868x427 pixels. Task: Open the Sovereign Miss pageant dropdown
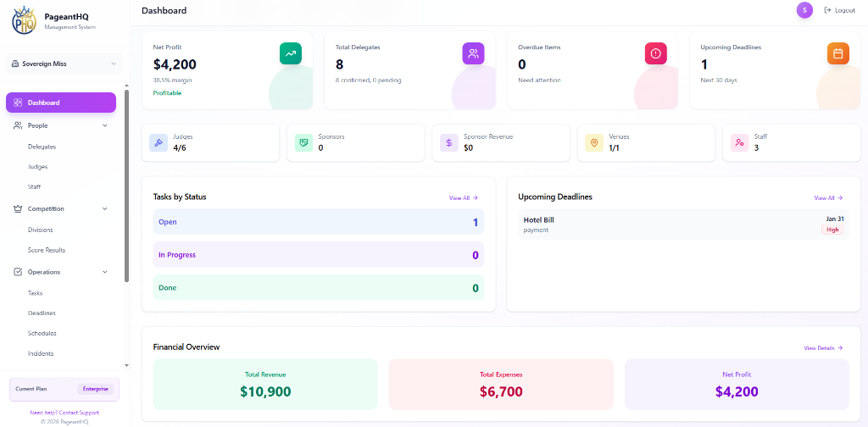(64, 64)
